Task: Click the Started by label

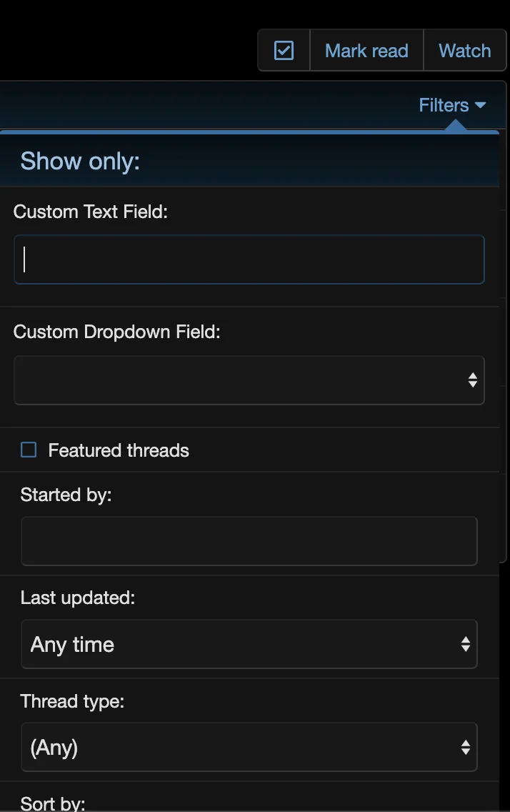Action: tap(66, 495)
